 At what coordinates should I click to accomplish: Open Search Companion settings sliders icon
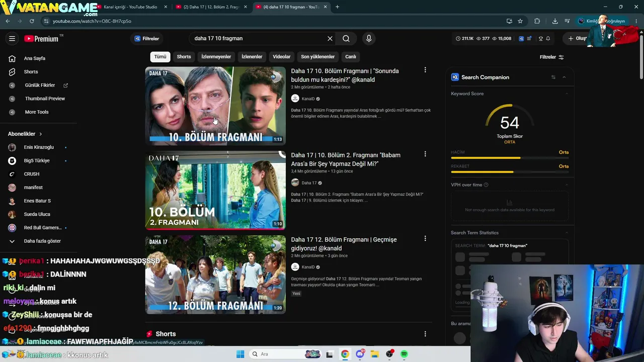pyautogui.click(x=553, y=77)
